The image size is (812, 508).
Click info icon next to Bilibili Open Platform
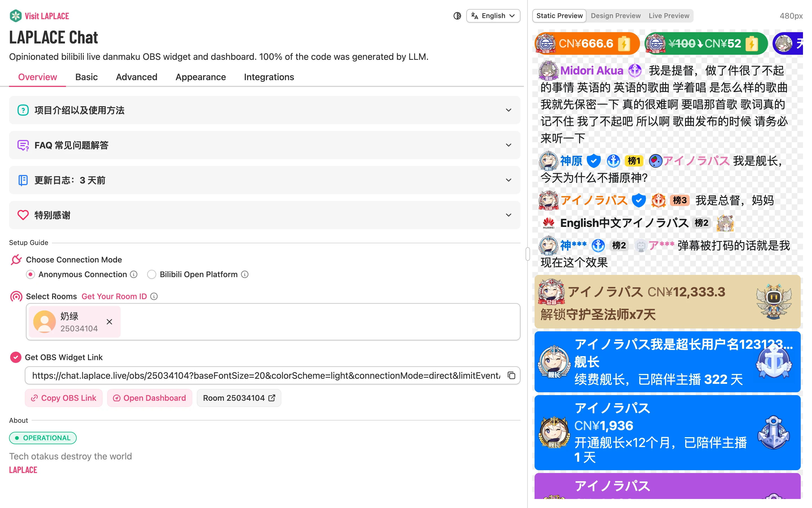pyautogui.click(x=245, y=275)
